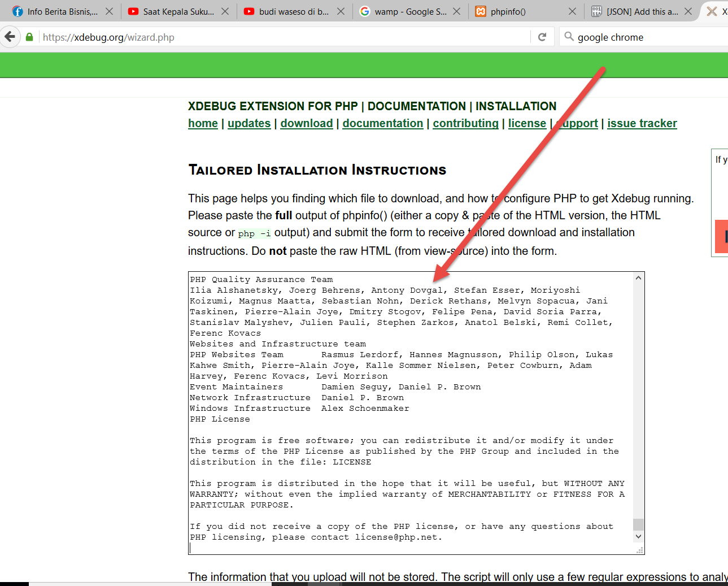Image resolution: width=728 pixels, height=586 pixels.
Task: Close the wamp Google Search tab
Action: (x=457, y=11)
